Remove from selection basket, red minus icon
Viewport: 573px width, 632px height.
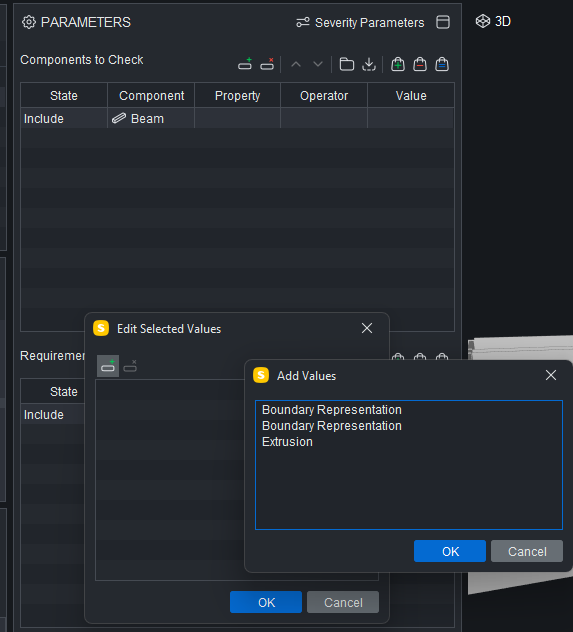(420, 64)
